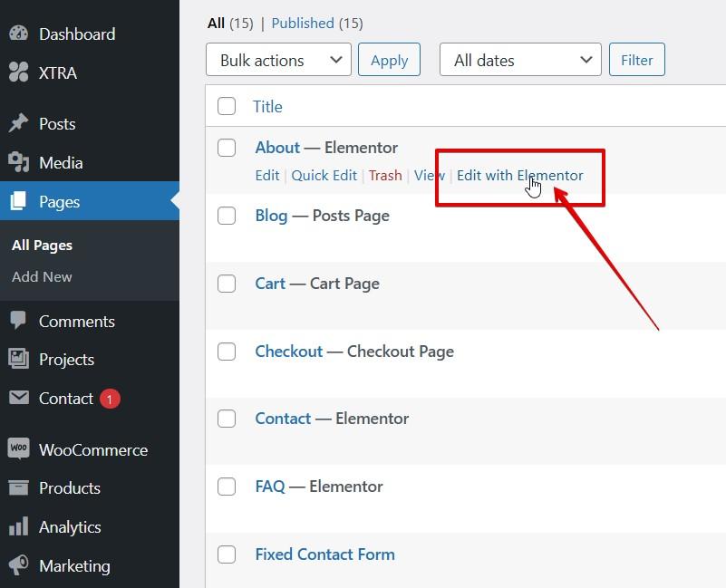Move About page to Trash
Screen dimensions: 726x588
click(385, 176)
